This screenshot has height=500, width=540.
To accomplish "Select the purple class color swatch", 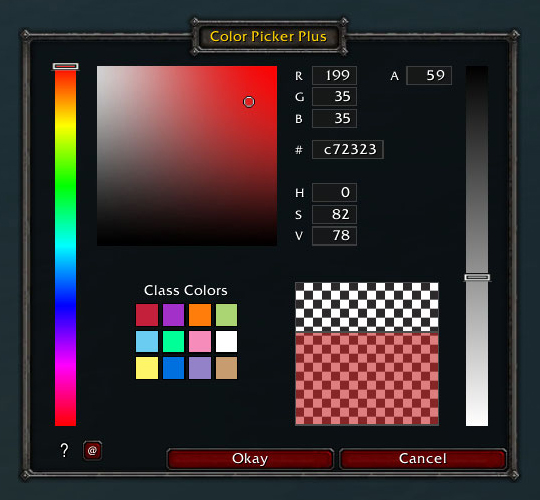I will [173, 315].
